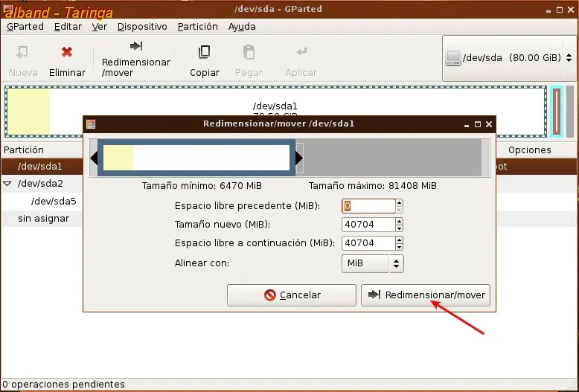Open the Ver menu
This screenshot has width=579, height=392.
(x=99, y=27)
